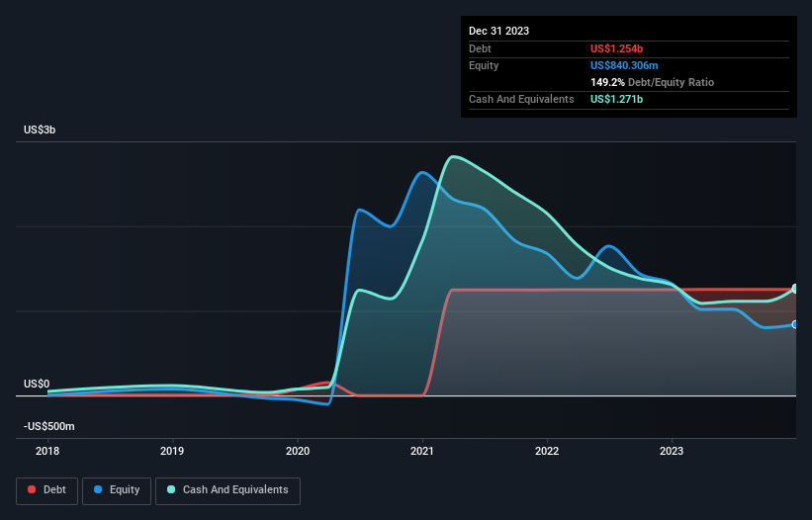This screenshot has width=812, height=520.
Task: Click the Debt row label in tooltip
Action: tap(480, 48)
